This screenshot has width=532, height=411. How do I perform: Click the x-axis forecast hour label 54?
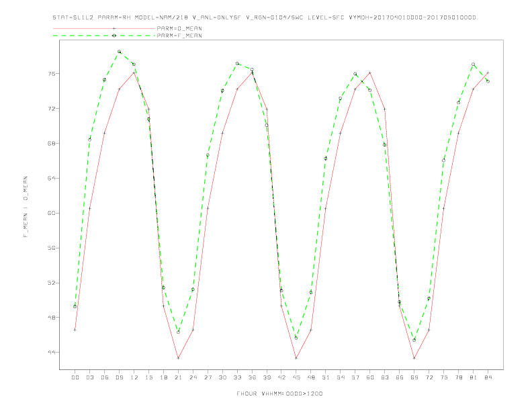[x=341, y=377]
